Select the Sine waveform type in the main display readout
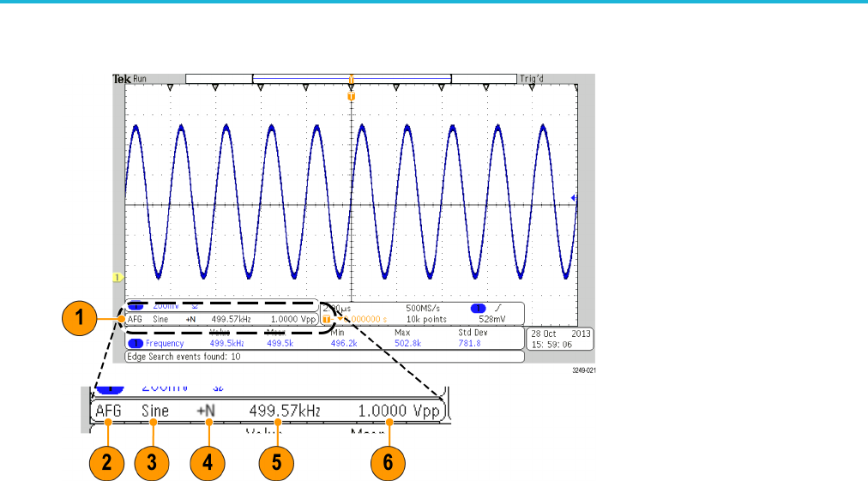868x481 pixels. point(160,319)
